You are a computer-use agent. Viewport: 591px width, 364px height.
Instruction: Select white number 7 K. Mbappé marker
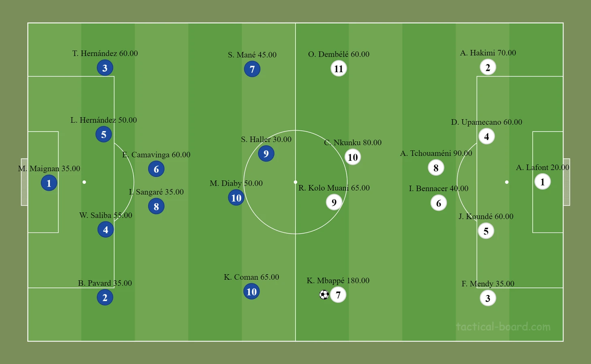click(x=338, y=295)
